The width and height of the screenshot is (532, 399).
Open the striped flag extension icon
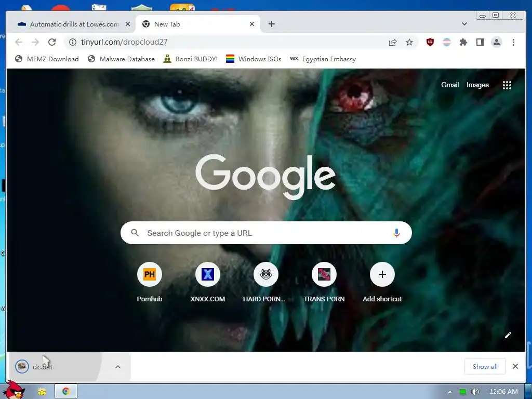tap(447, 42)
